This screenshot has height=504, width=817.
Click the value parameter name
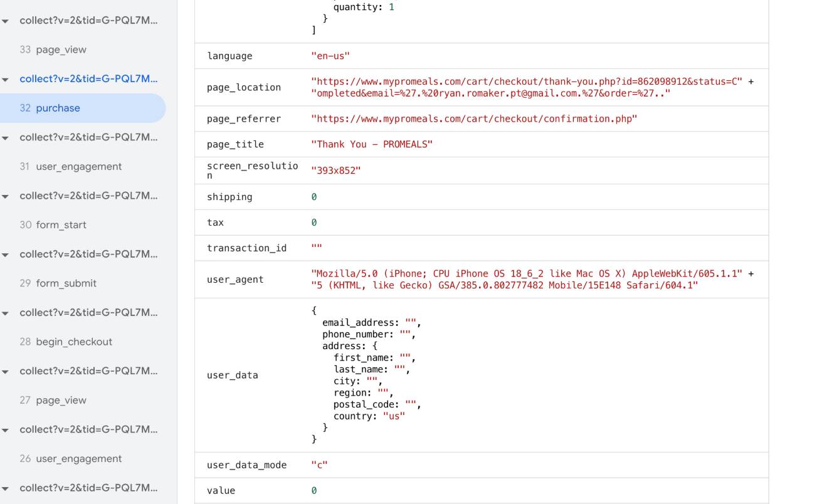point(221,491)
